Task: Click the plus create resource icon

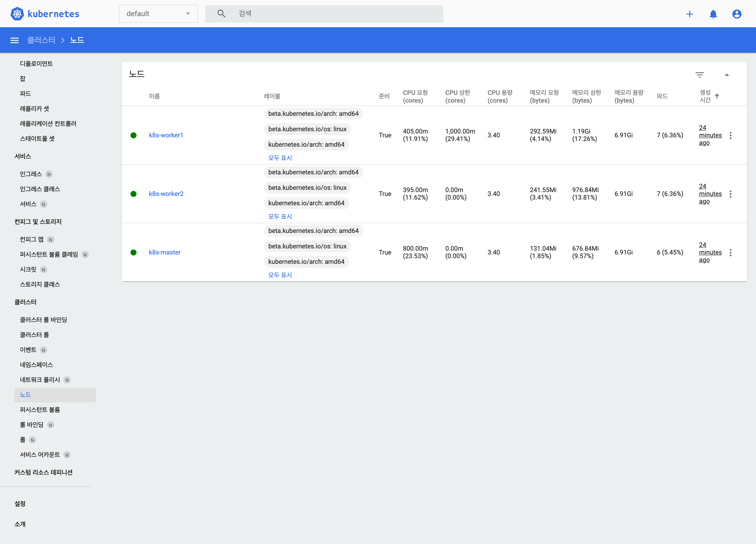Action: (x=690, y=14)
